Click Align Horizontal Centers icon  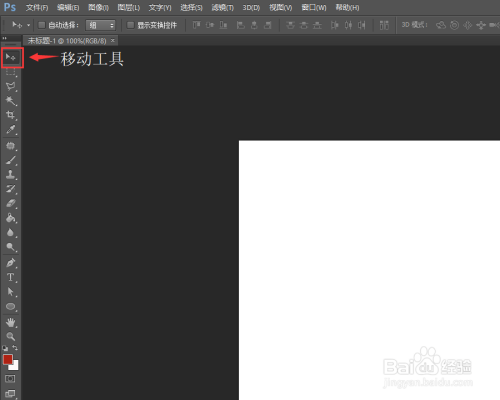point(254,25)
